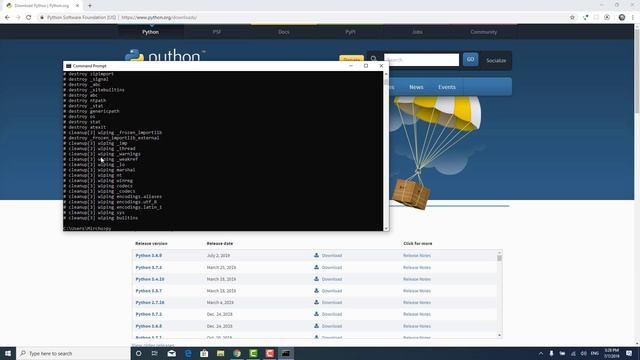Open Python 3.5.7 release link

[x=149, y=291]
